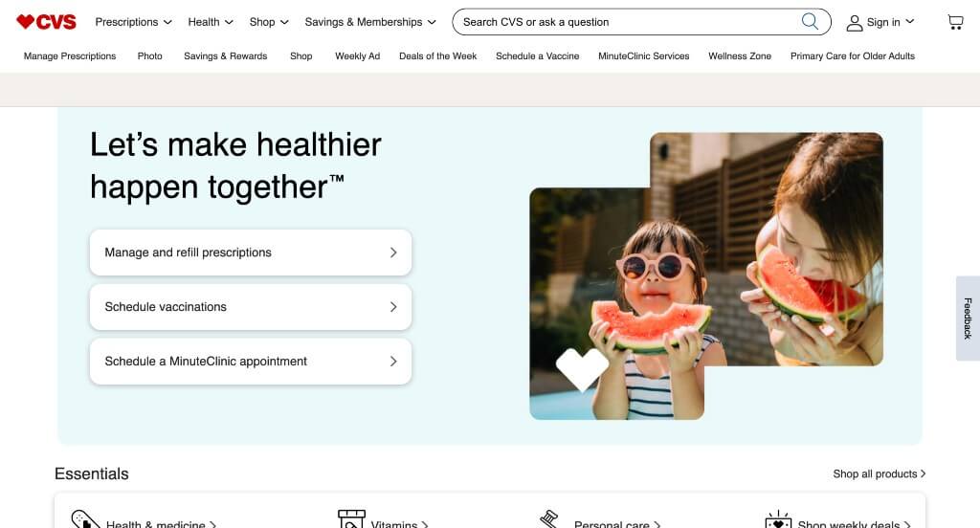Open the Weekly Ad menu item
980x528 pixels.
coord(358,55)
